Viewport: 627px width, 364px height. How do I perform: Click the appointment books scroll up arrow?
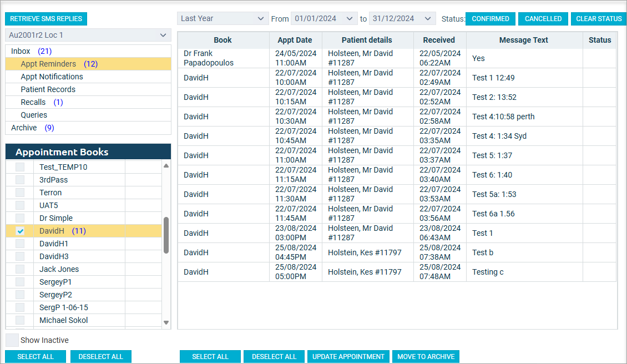[166, 165]
